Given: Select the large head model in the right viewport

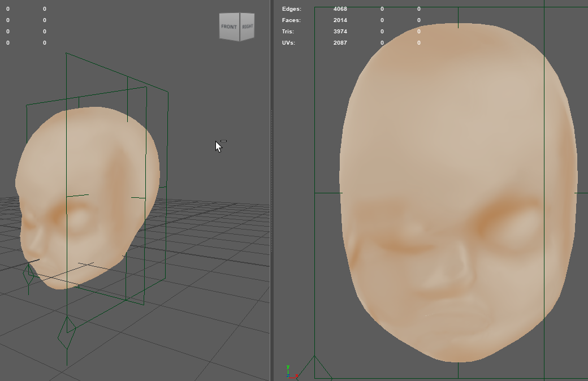Looking at the screenshot, I should coord(459,192).
